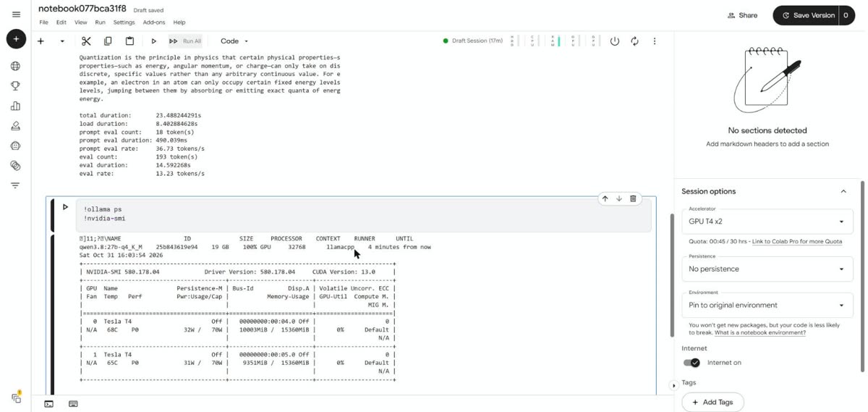Open the hamburger navigation menu
The image size is (868, 412).
(x=16, y=14)
